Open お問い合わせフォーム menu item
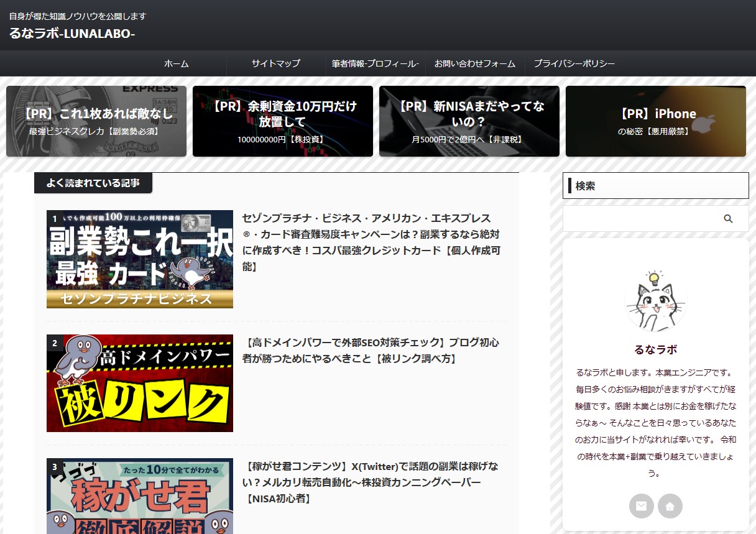This screenshot has width=756, height=534. tap(475, 63)
